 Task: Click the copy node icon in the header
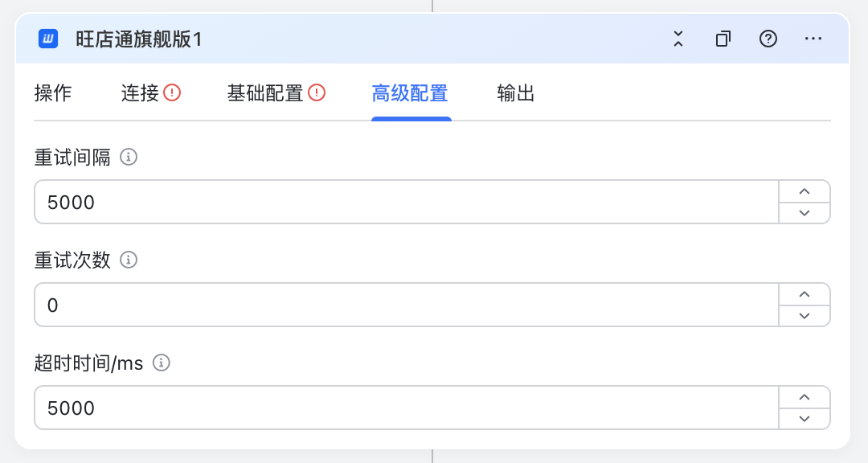pyautogui.click(x=723, y=39)
